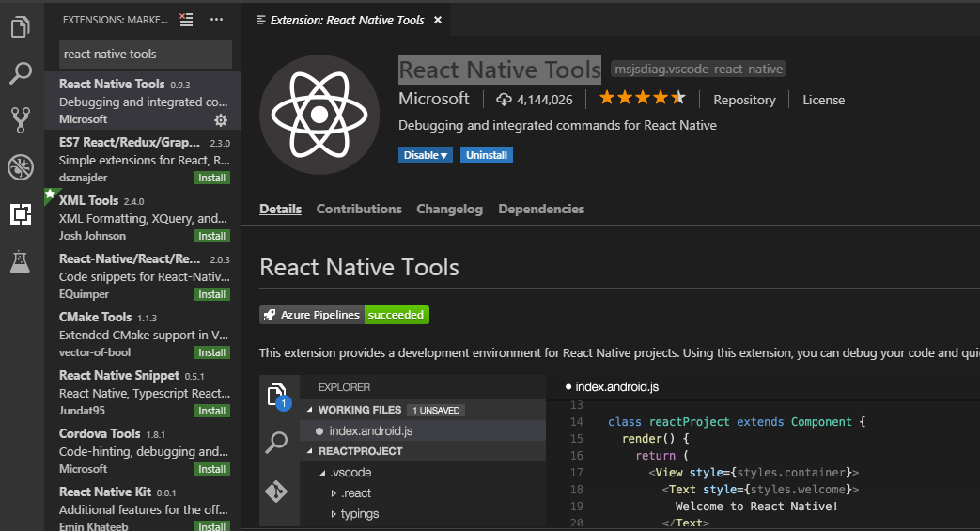Image resolution: width=980 pixels, height=531 pixels.
Task: Select React Native Tools in results list
Action: click(143, 101)
